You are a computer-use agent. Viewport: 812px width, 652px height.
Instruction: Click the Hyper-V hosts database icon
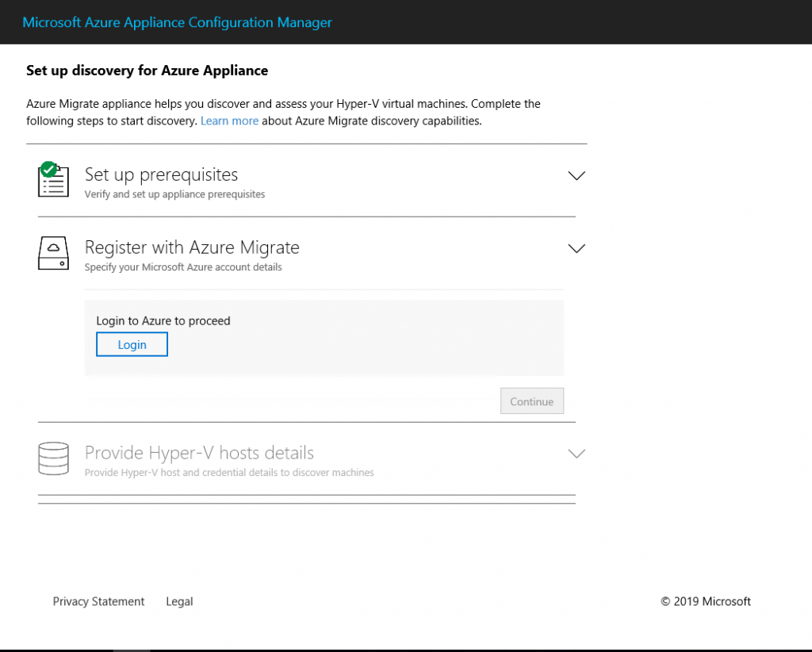click(53, 458)
